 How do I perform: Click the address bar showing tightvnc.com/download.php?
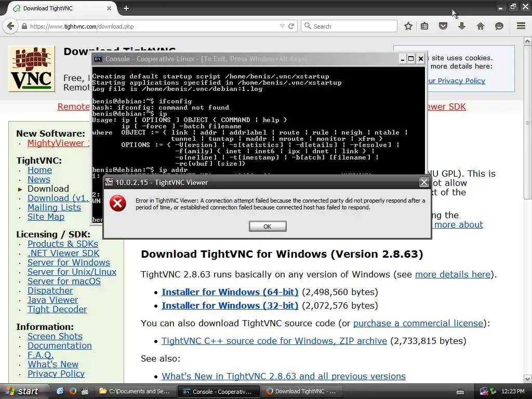tap(153, 26)
